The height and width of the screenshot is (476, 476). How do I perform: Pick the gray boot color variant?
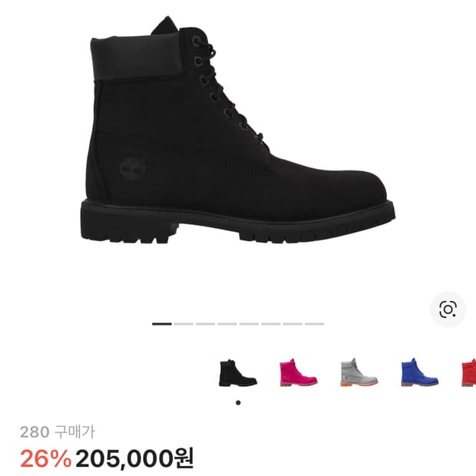click(359, 372)
